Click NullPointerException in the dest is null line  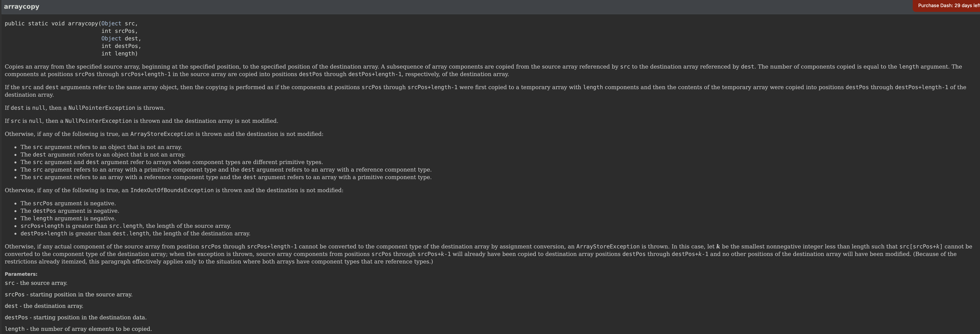coord(102,108)
